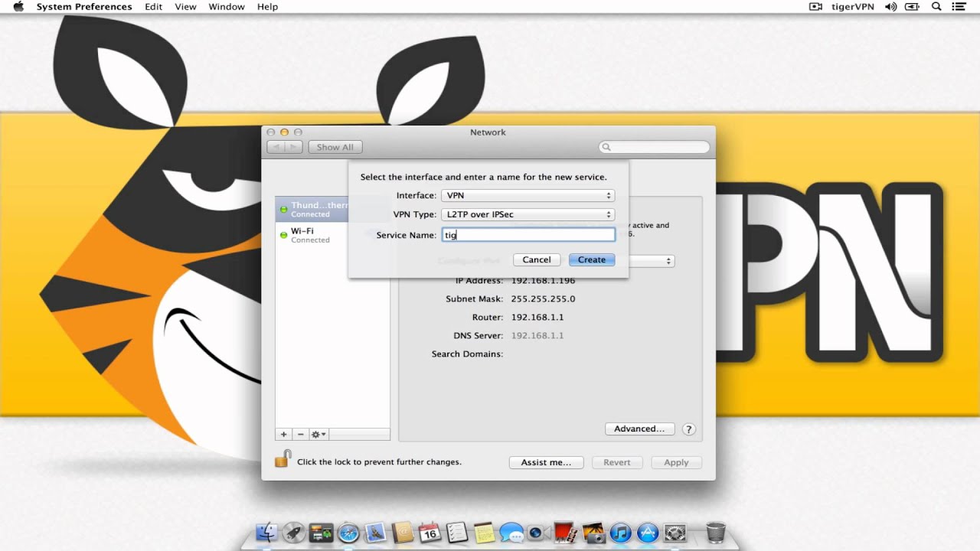980x551 pixels.
Task: Click the Subnet Mask value 255.255.255.0
Action: 543,299
